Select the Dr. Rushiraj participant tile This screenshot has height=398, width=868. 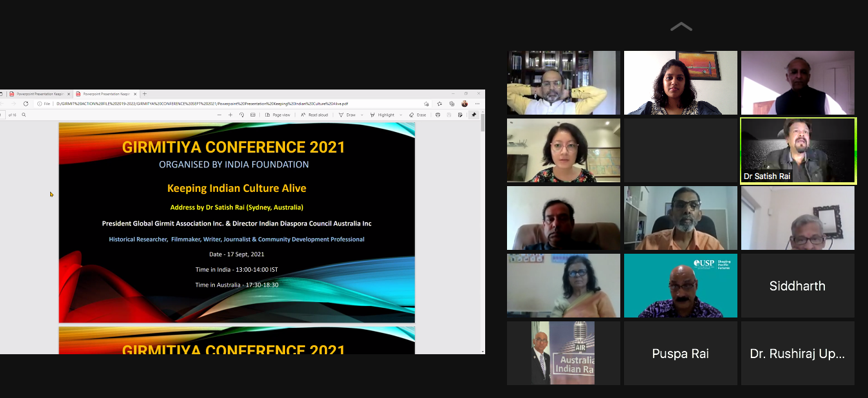798,353
